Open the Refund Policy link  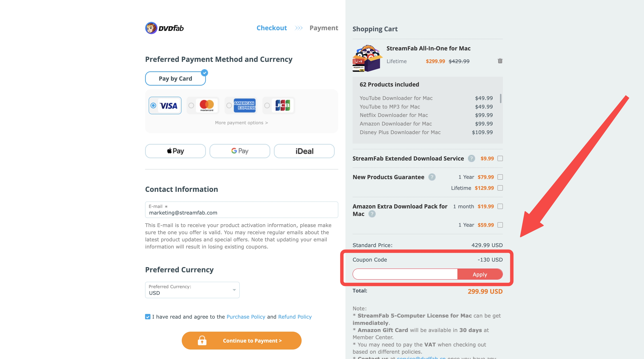coord(295,316)
